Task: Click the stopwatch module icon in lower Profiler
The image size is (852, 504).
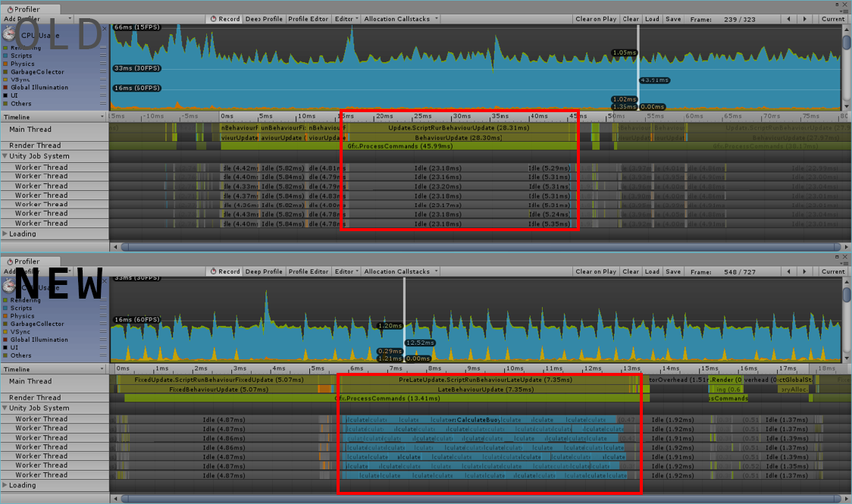Action: click(x=8, y=286)
